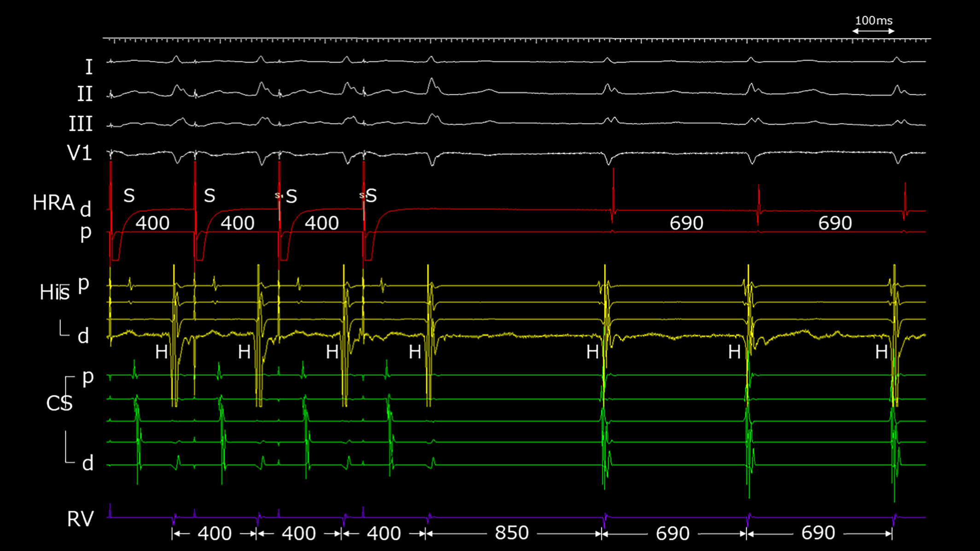Click the 400 after first S marker
Viewport: 980px width, 551px height.
[152, 223]
